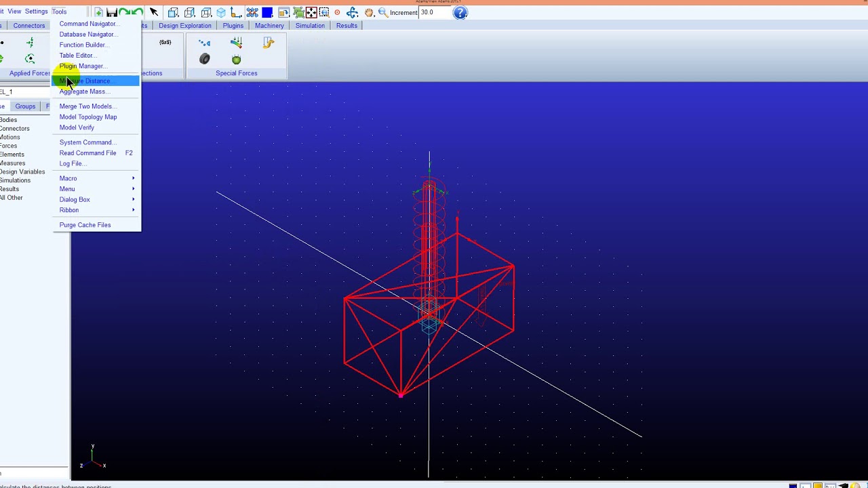Activate the zoom window box tool
The height and width of the screenshot is (488, 868).
[324, 12]
